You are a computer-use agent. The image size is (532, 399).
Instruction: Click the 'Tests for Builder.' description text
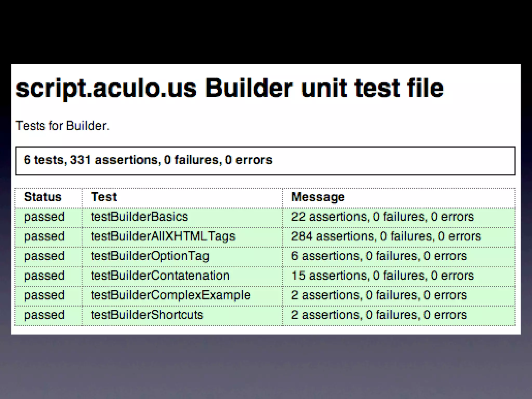point(63,126)
